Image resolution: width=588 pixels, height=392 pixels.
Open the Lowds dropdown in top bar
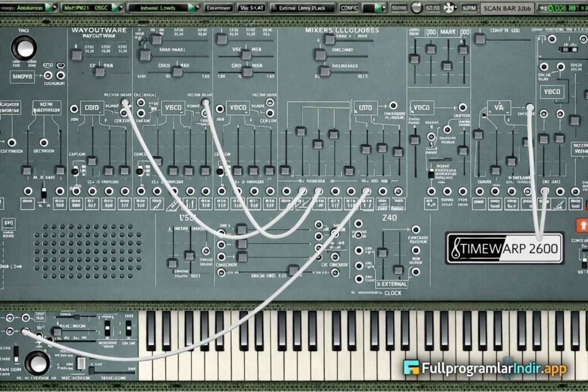(x=162, y=8)
